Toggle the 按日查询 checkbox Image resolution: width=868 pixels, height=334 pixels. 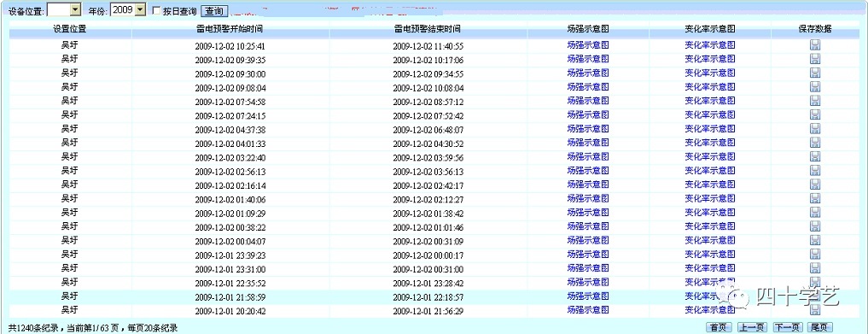pos(156,11)
